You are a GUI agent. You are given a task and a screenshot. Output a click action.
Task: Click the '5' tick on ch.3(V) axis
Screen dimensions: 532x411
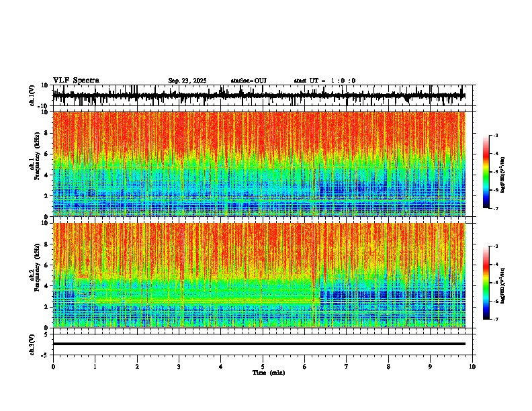coord(46,334)
